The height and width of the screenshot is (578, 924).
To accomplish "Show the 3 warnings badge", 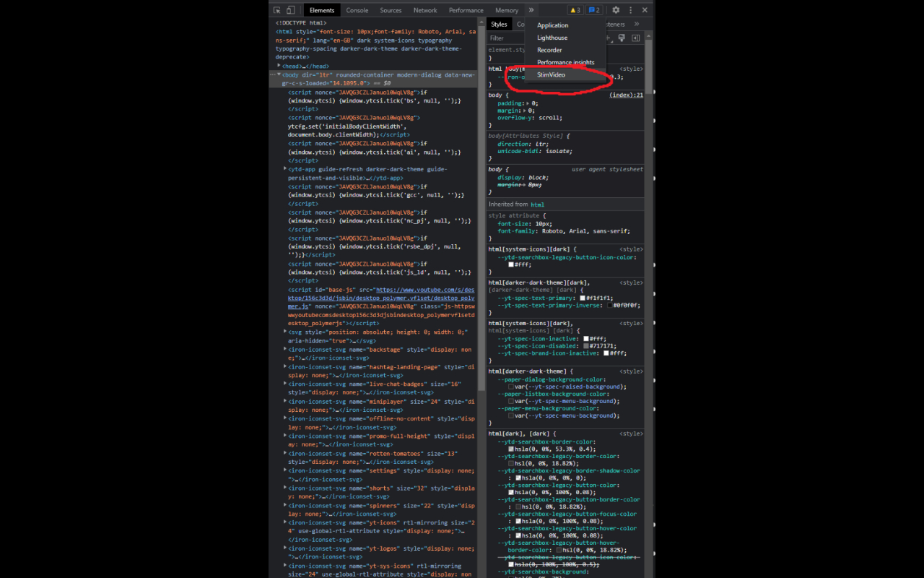I will 575,10.
